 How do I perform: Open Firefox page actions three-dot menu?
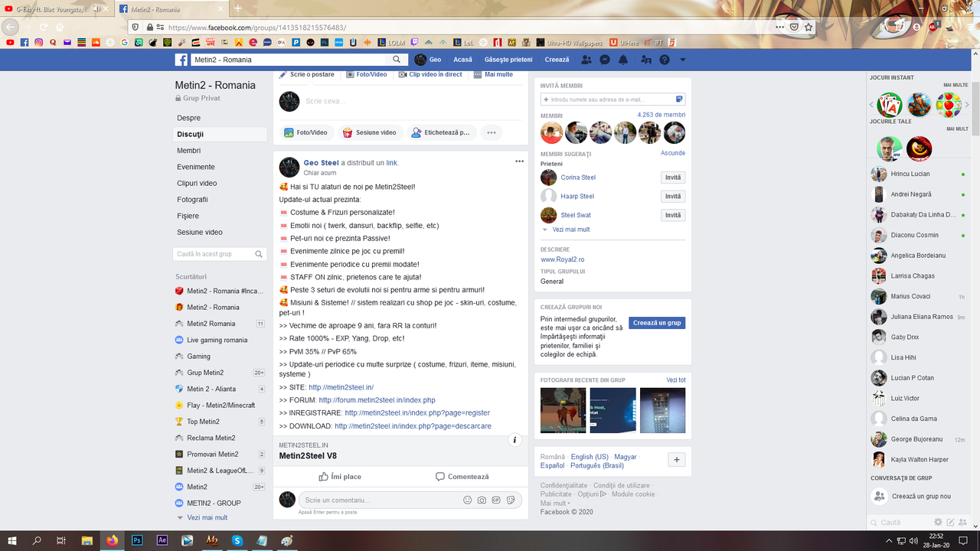click(779, 27)
